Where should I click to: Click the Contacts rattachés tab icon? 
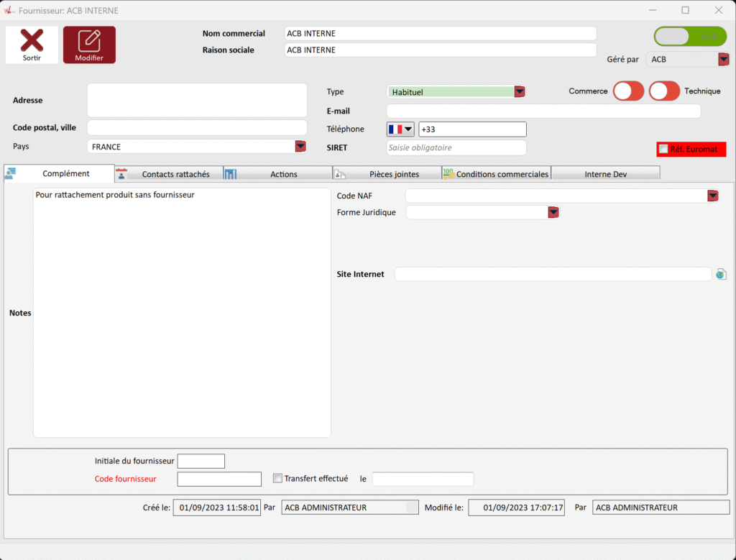pos(121,174)
